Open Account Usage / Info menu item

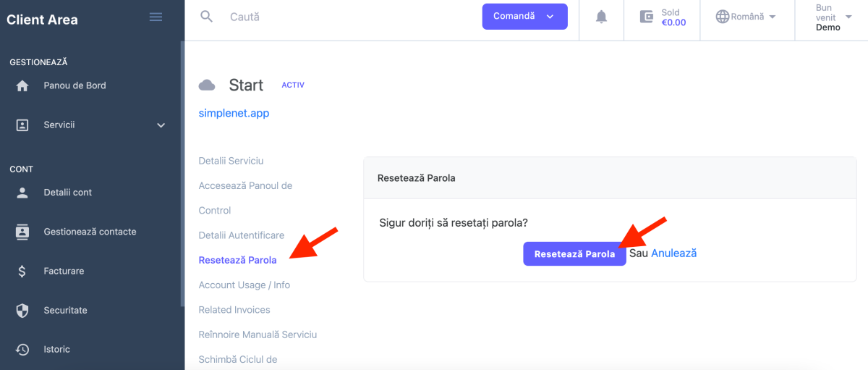coord(244,285)
